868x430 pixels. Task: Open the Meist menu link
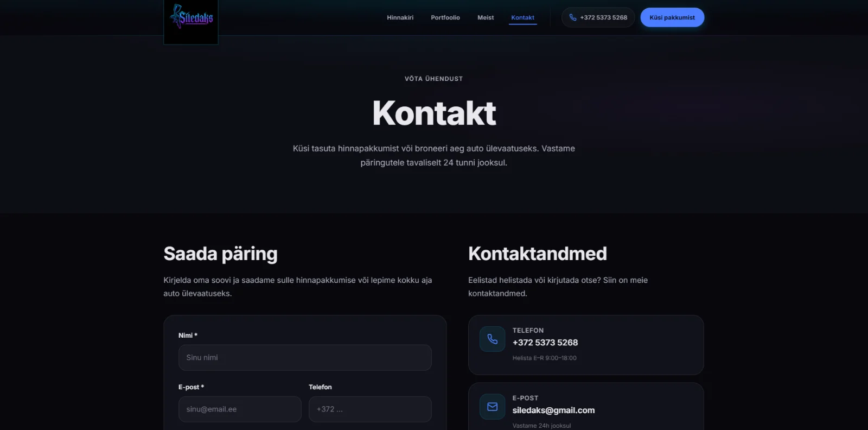click(486, 17)
